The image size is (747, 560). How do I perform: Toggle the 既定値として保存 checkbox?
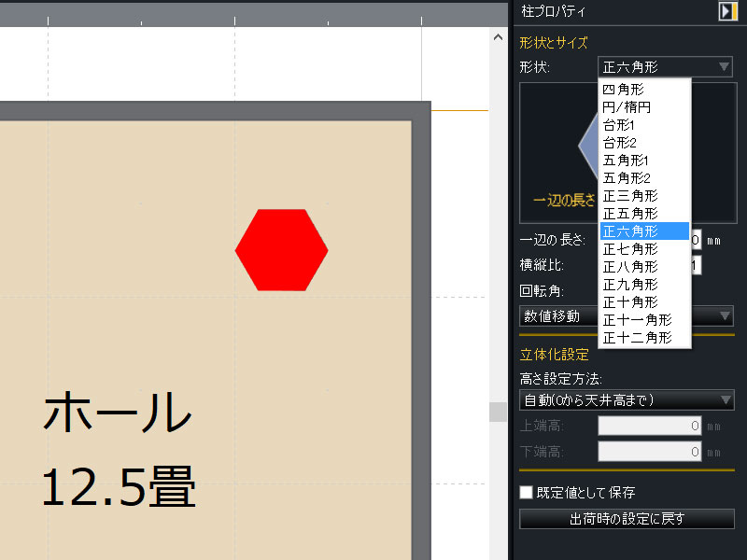click(527, 492)
